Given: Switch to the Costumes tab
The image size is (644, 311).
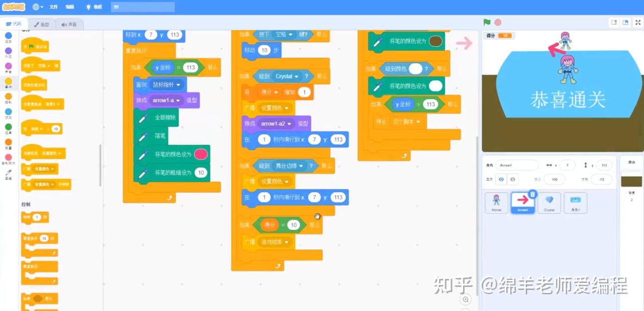Looking at the screenshot, I should coord(42,24).
